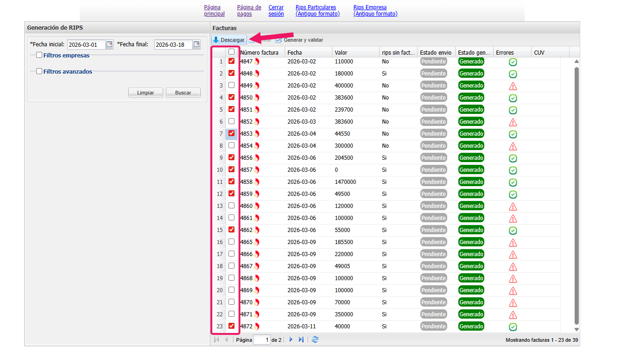Jump to last page of invoices
This screenshot has height=364, width=627.
301,339
